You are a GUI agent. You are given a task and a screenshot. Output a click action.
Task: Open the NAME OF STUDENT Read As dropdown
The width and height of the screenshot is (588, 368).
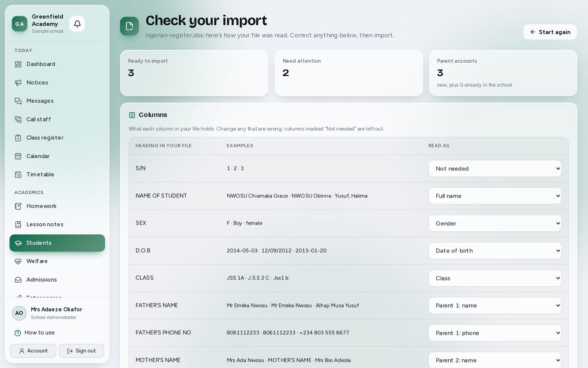495,196
